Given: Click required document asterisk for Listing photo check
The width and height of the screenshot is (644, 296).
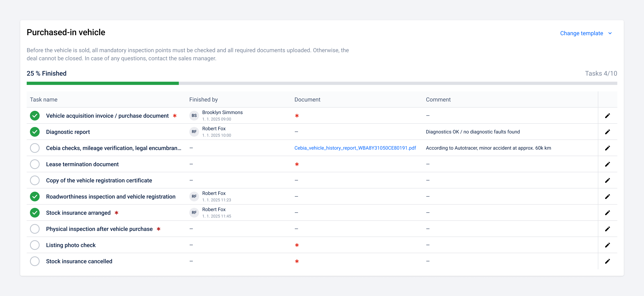Looking at the screenshot, I should (297, 245).
